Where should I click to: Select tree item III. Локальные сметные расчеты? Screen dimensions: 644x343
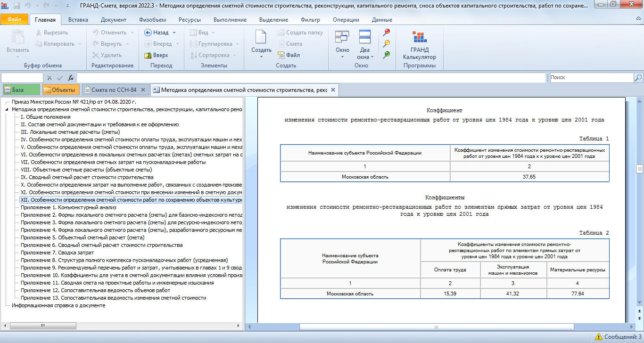[x=70, y=132]
